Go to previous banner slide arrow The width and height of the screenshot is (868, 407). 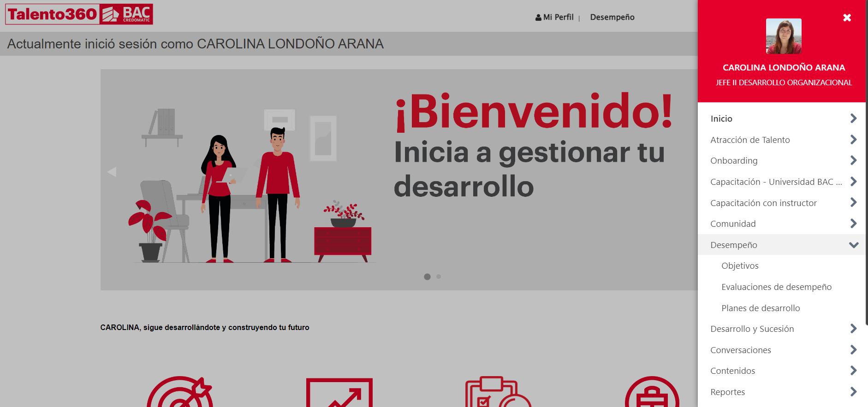pyautogui.click(x=112, y=172)
